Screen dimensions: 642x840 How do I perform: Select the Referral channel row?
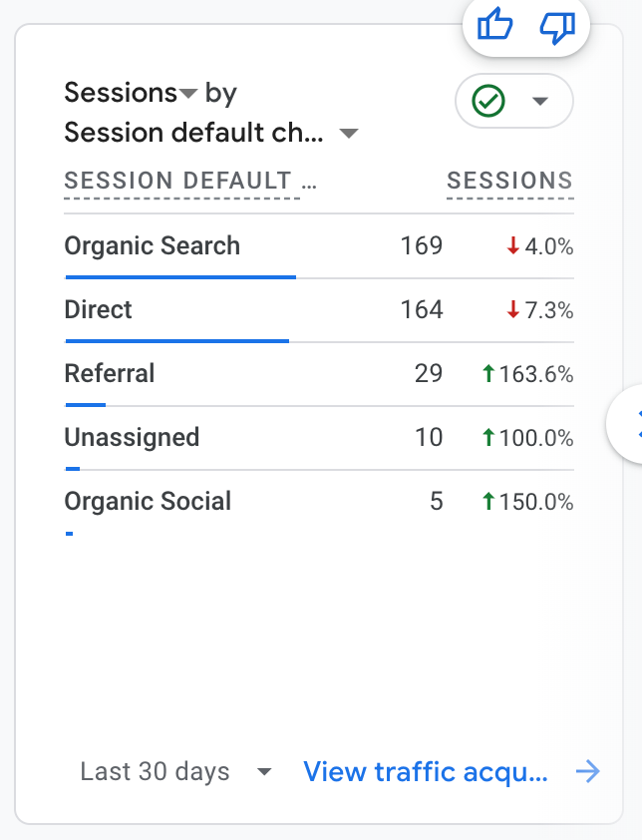[x=110, y=374]
